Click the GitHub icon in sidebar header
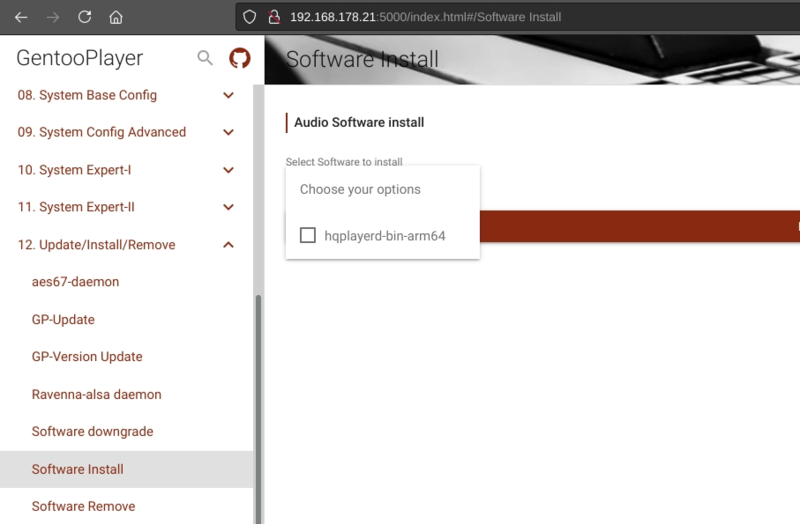 pos(239,59)
